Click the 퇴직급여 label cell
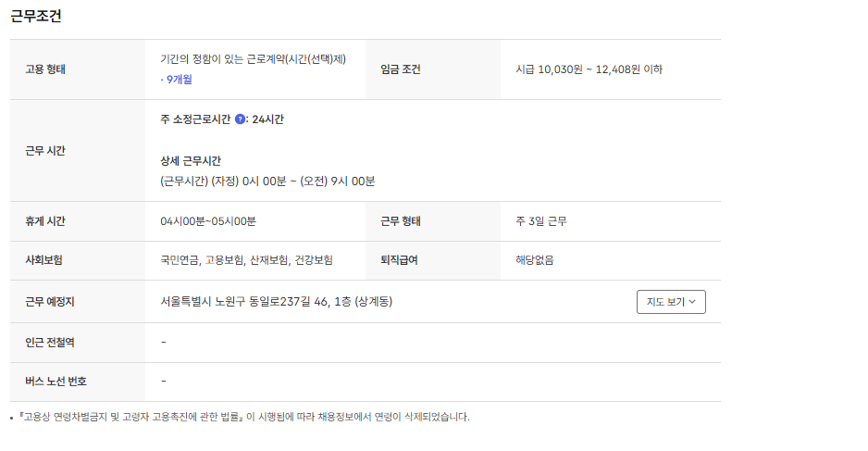 [400, 260]
